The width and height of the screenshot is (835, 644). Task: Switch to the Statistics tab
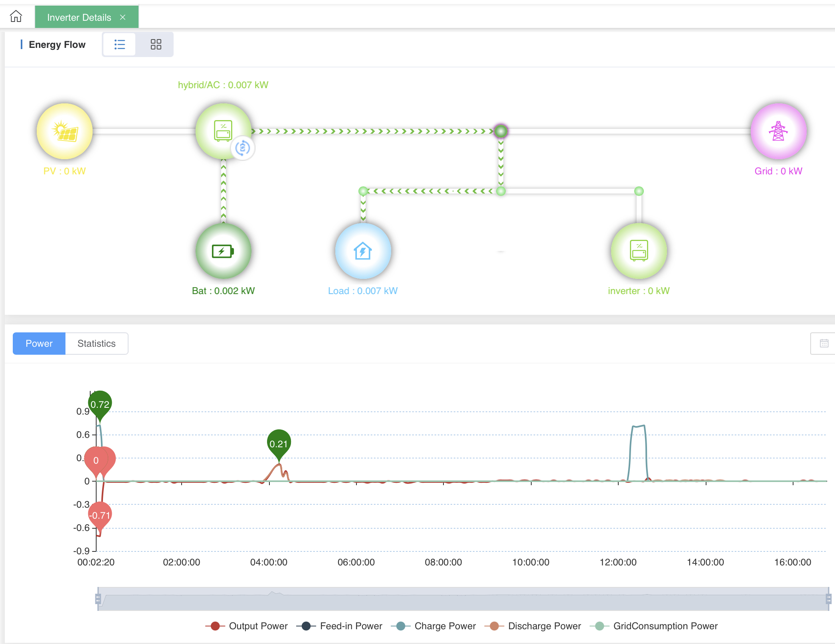point(97,344)
